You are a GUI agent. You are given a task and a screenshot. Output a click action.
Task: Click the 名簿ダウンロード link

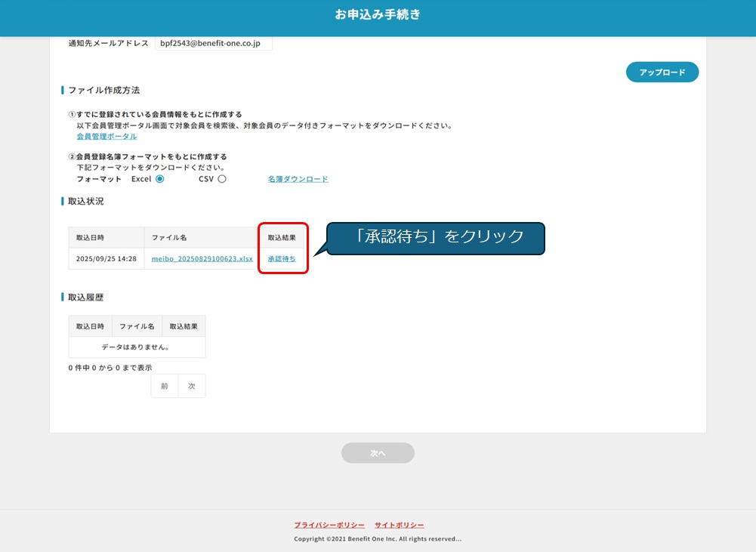pos(298,179)
